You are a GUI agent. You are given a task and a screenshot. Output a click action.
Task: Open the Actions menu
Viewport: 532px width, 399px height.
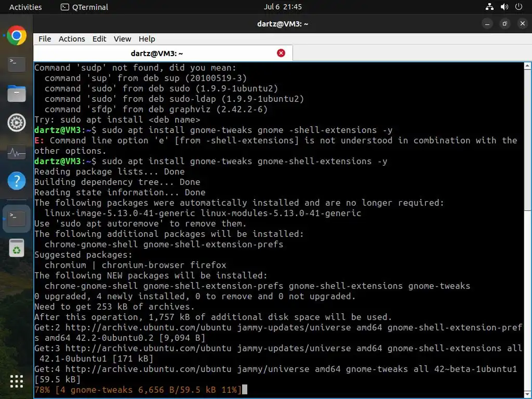point(72,38)
